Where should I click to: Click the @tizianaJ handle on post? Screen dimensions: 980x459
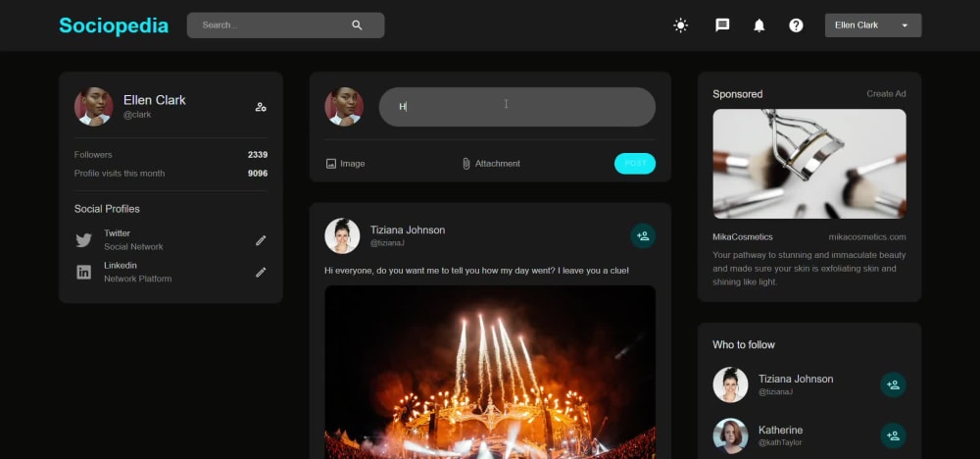(387, 243)
